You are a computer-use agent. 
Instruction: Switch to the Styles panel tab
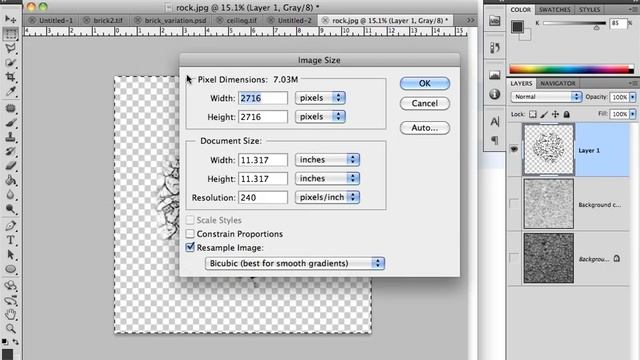tap(589, 9)
